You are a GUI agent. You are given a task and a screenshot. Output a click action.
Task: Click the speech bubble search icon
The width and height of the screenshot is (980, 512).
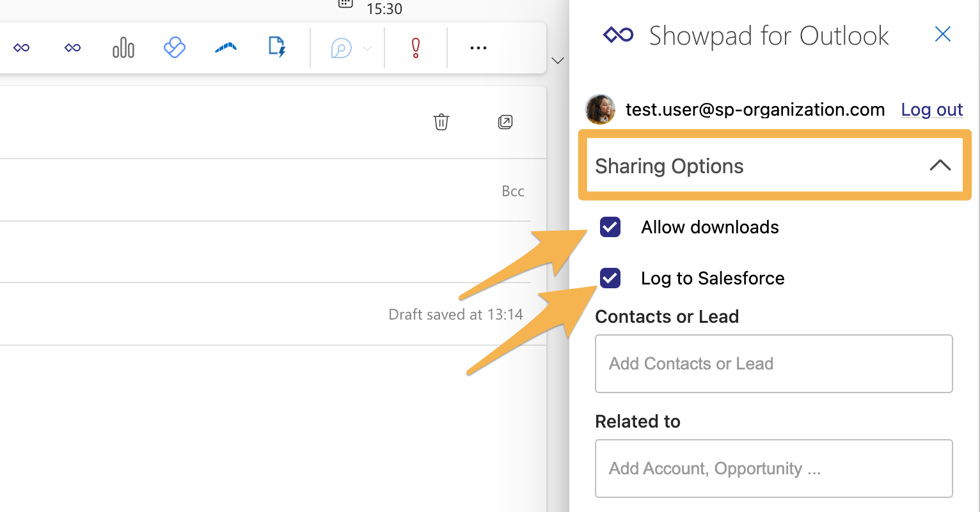pyautogui.click(x=342, y=48)
